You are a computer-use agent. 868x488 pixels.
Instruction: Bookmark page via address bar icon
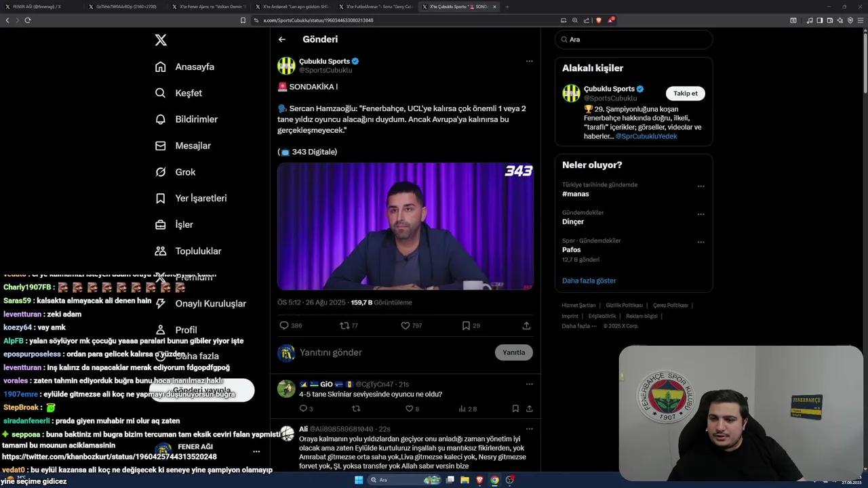point(243,20)
